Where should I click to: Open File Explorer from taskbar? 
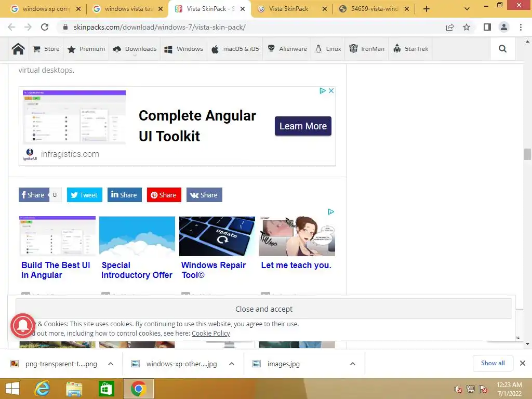tap(74, 389)
